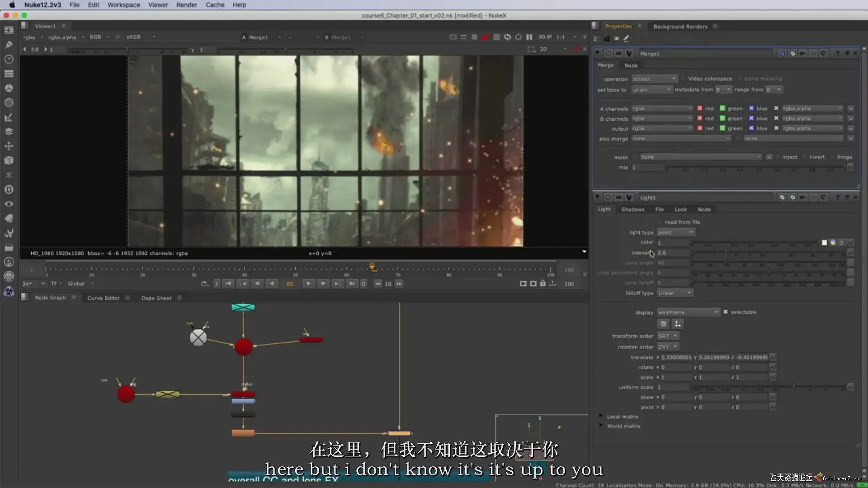Viewport: 868px width, 488px height.
Task: Open the Background Renders tab
Action: click(x=680, y=26)
